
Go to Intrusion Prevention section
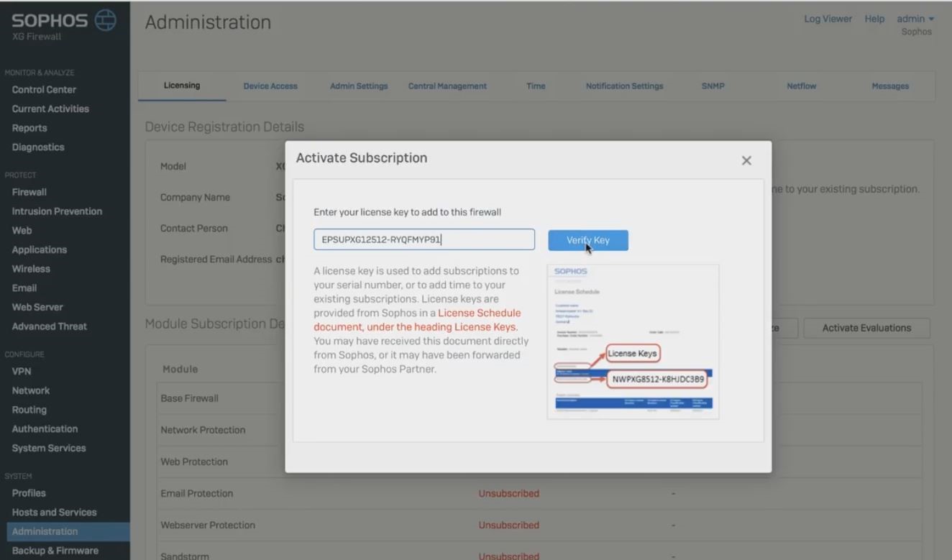coord(57,211)
